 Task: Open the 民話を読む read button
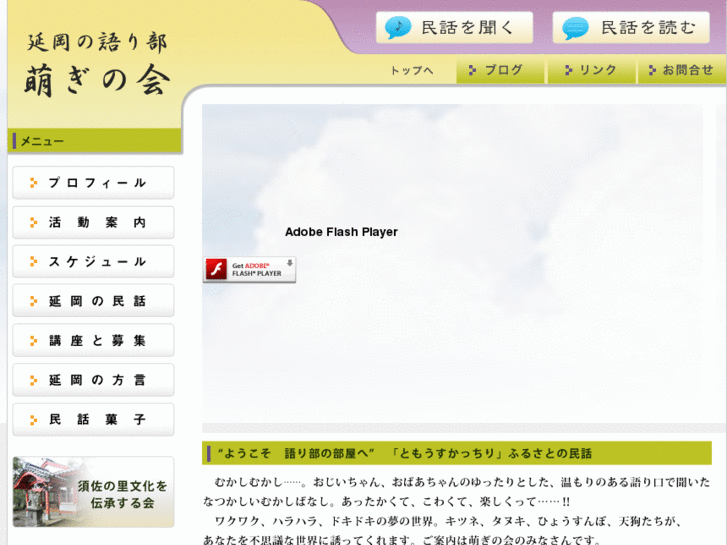pos(631,27)
